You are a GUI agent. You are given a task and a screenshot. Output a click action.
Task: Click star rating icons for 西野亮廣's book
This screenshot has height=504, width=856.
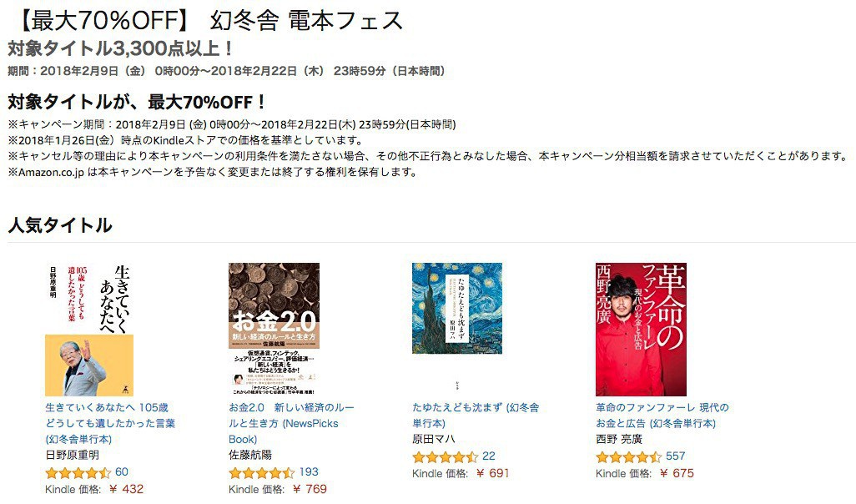click(628, 456)
